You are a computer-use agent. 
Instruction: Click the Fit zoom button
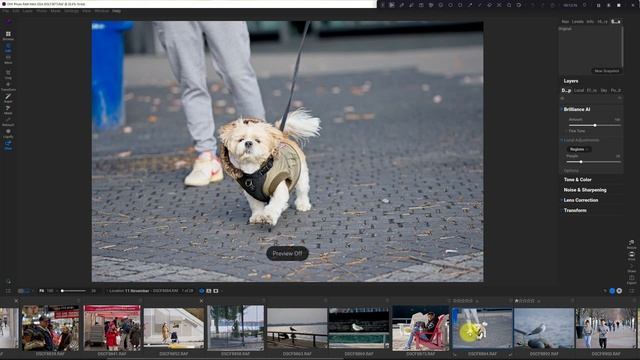pos(41,291)
